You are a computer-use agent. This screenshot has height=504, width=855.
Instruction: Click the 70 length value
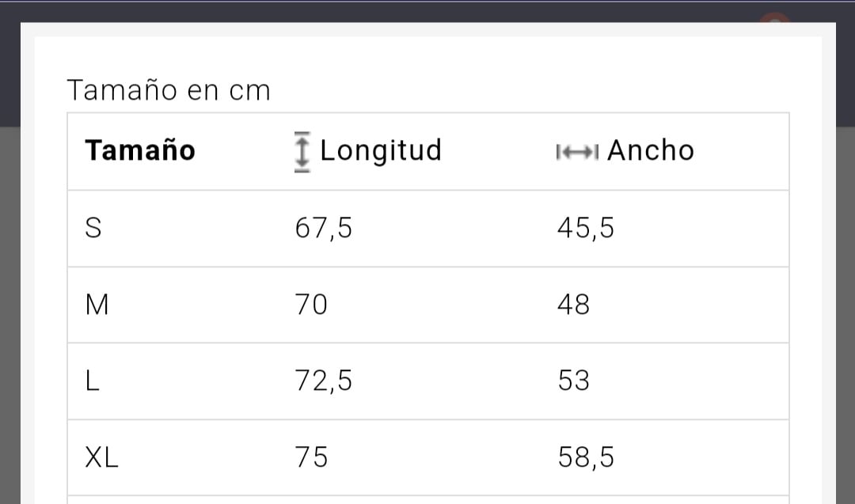(x=311, y=305)
